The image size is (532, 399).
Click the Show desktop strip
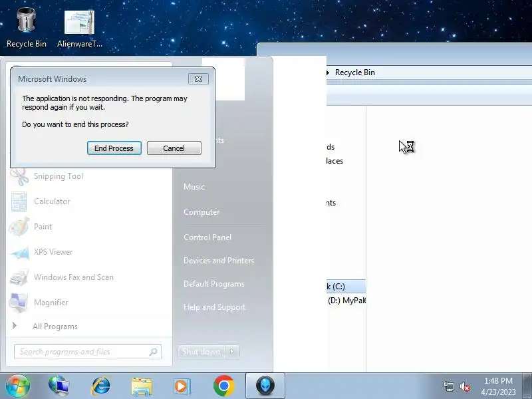(x=527, y=386)
